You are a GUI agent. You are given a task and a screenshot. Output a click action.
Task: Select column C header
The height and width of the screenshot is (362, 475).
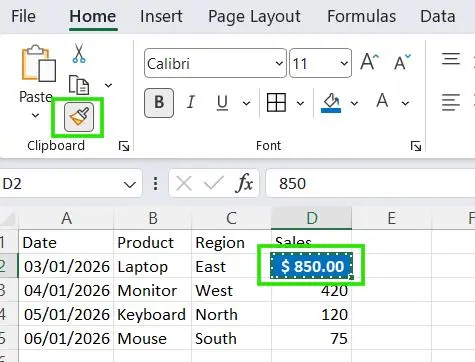232,218
